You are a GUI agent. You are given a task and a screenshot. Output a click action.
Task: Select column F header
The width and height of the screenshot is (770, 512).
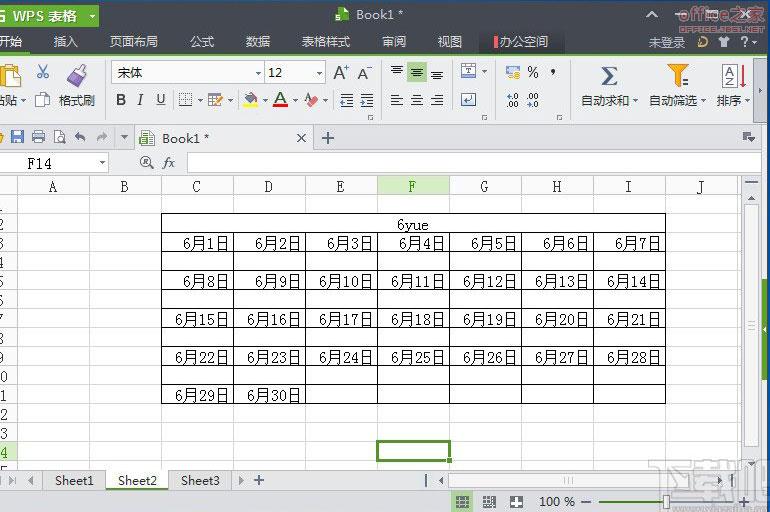[x=413, y=187]
